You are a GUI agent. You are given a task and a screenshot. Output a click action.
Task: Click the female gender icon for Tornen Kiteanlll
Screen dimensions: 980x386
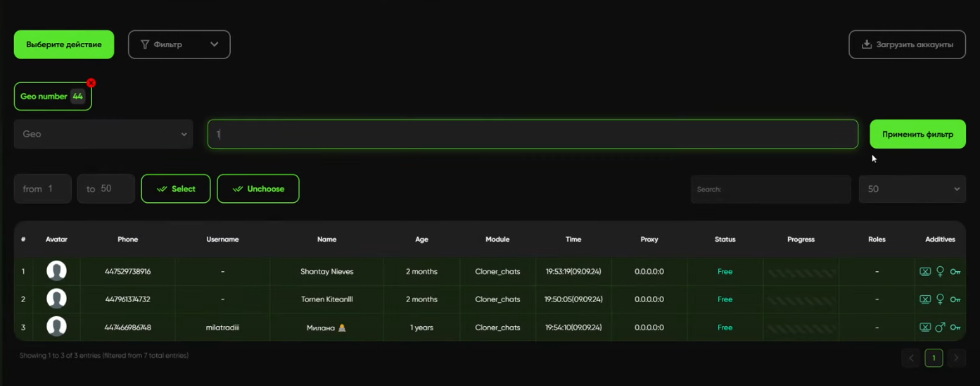940,299
